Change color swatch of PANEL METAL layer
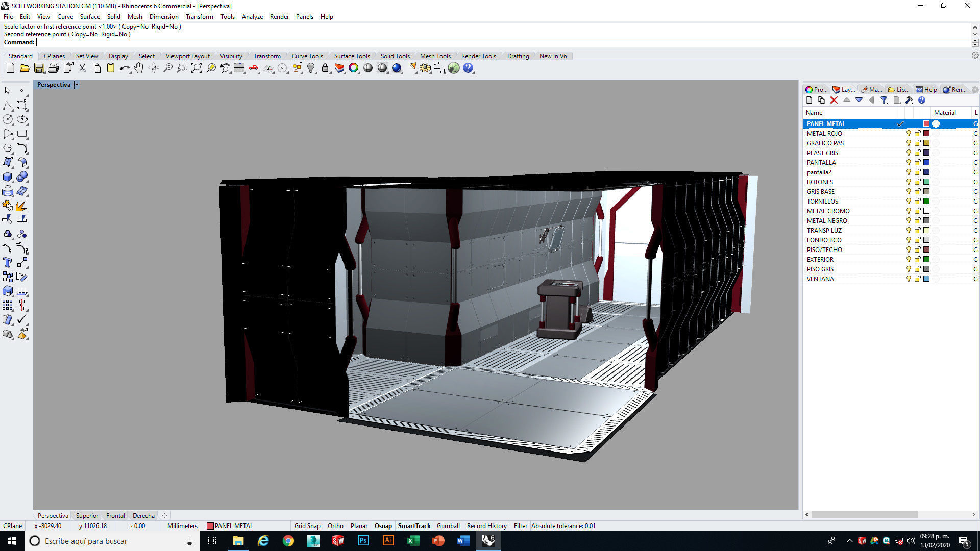Screen dimensions: 980x551 (926, 124)
